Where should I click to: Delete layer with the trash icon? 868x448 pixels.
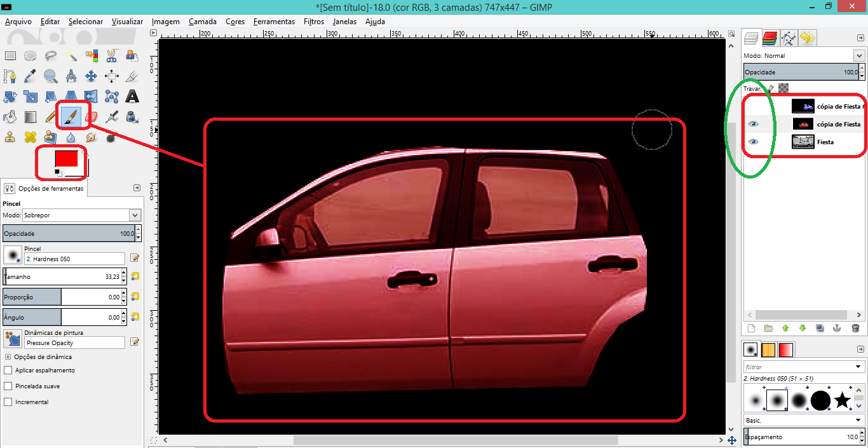855,329
